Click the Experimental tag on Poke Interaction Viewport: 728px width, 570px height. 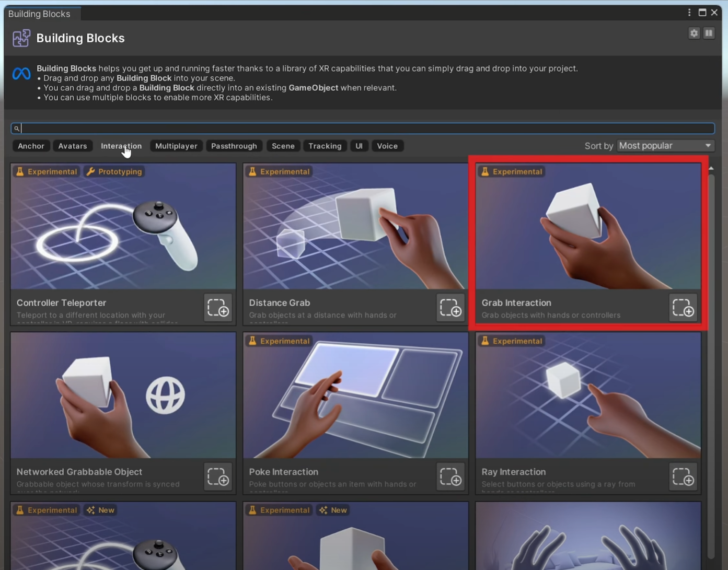point(279,341)
